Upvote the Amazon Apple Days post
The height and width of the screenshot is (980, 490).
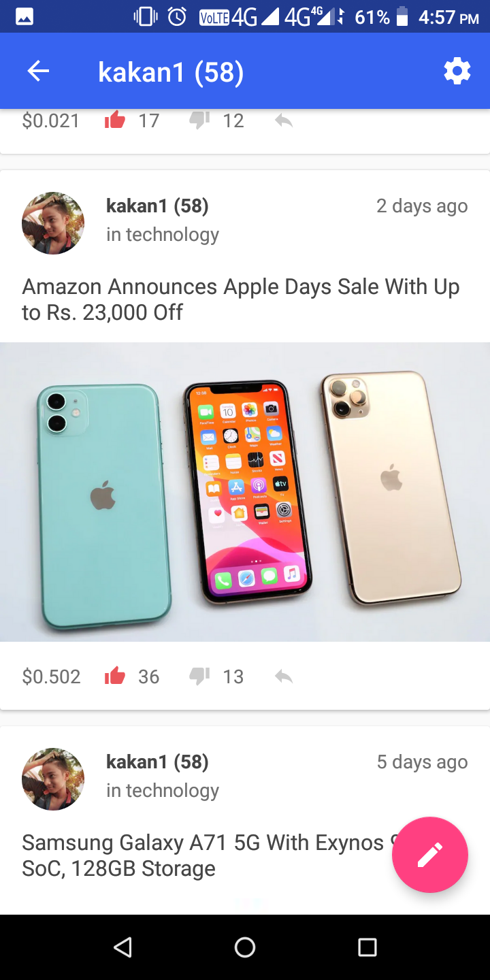point(115,676)
